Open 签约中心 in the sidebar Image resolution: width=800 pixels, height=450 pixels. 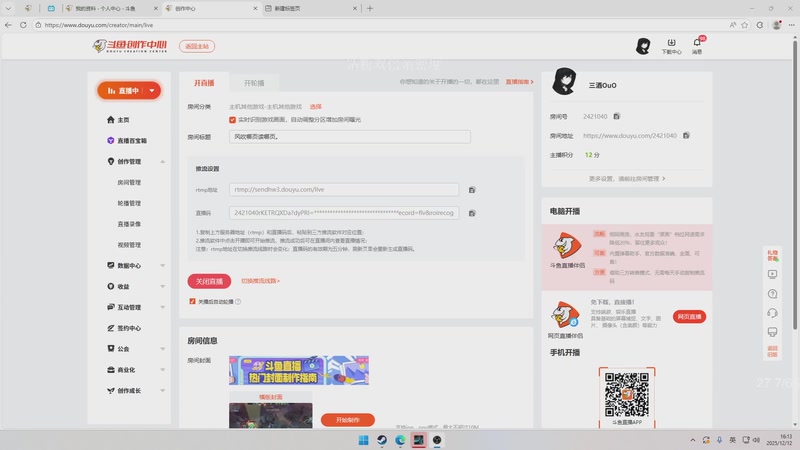(124, 328)
